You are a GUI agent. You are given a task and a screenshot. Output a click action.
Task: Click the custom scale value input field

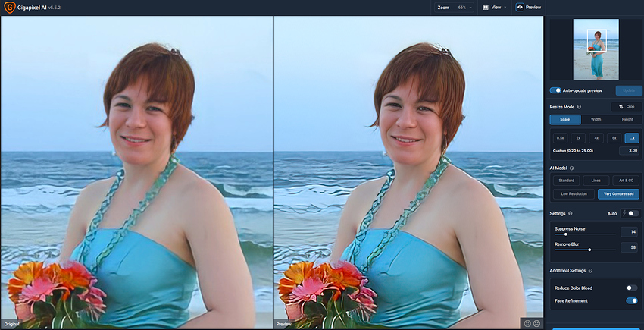pos(628,151)
